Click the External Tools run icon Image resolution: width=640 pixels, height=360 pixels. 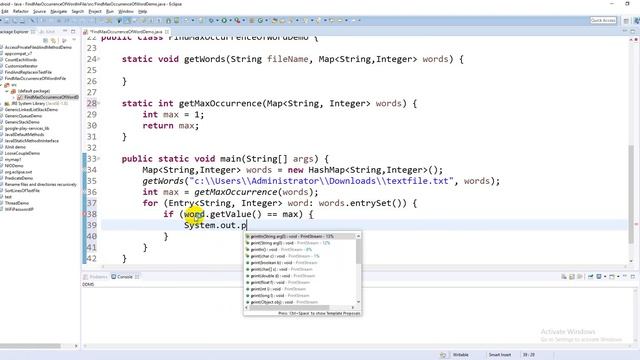pos(237,20)
